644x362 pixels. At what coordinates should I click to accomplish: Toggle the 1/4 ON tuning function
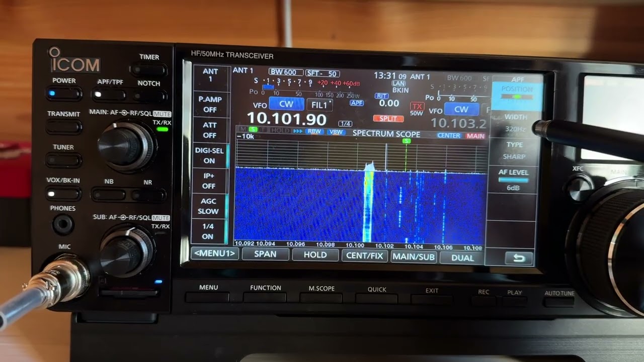pos(208,231)
